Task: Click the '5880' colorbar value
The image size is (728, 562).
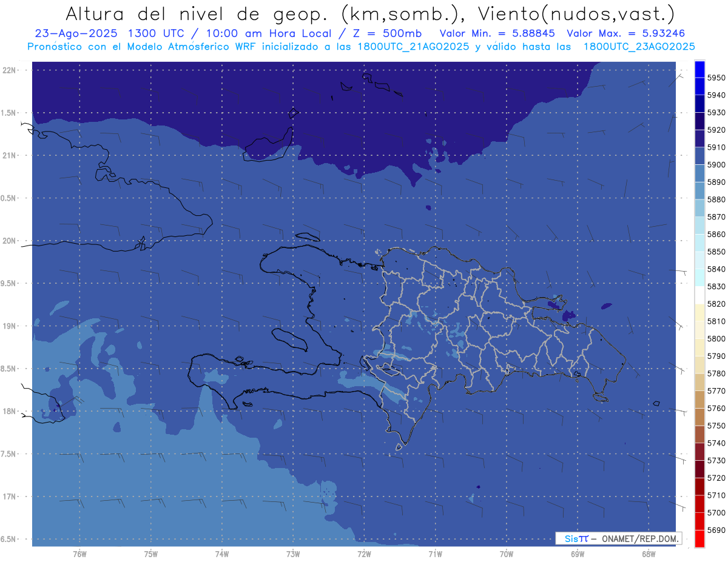Action: click(x=716, y=199)
